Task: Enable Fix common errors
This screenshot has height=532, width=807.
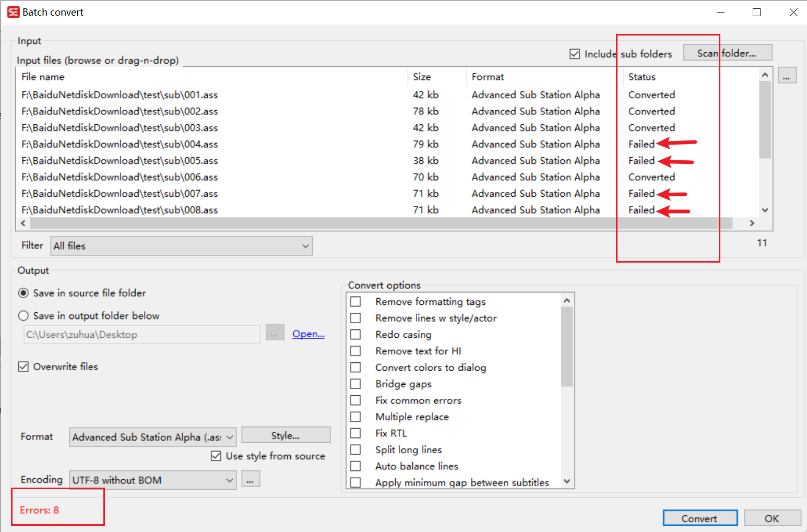Action: [x=356, y=400]
